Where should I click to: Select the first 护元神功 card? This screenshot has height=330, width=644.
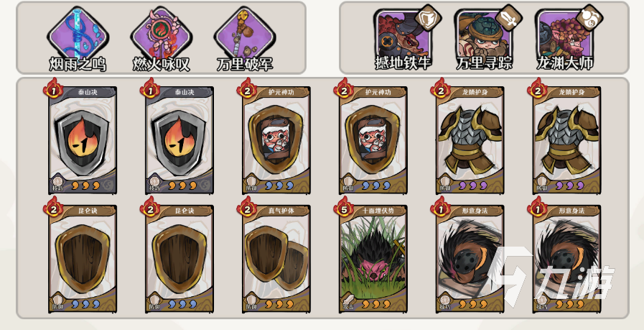click(276, 140)
